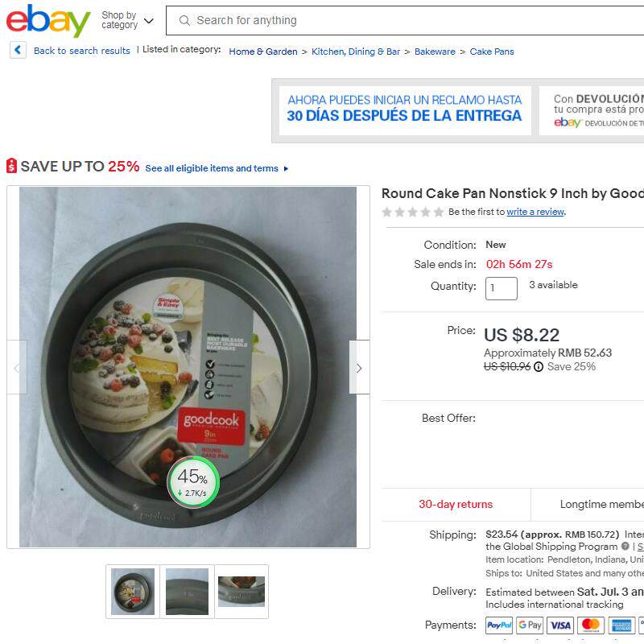644x644 pixels.
Task: Open info icon next to original price
Action: 539,367
